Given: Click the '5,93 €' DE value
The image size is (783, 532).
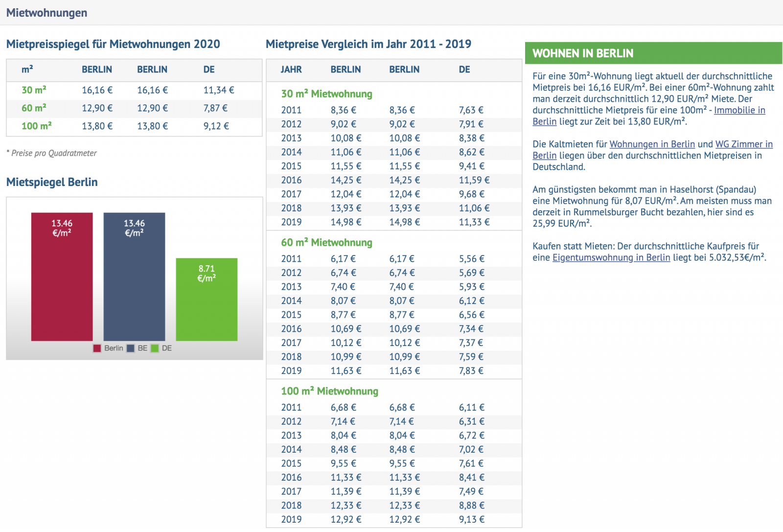Looking at the screenshot, I should (x=472, y=287).
